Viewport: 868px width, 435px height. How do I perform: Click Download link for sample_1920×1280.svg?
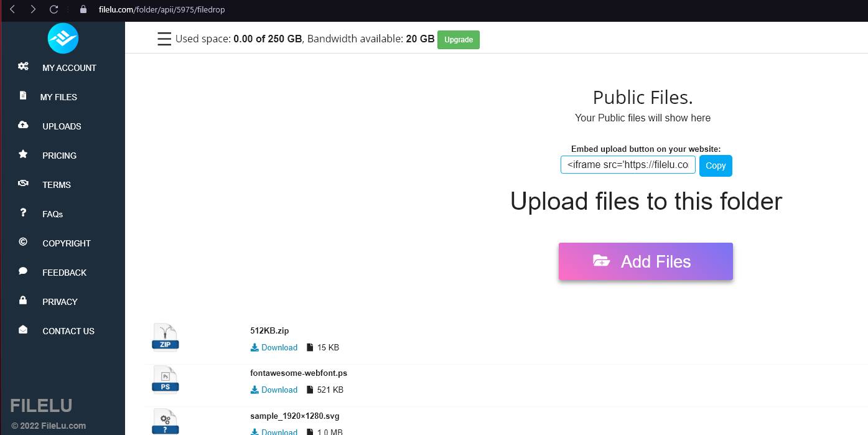coord(279,431)
